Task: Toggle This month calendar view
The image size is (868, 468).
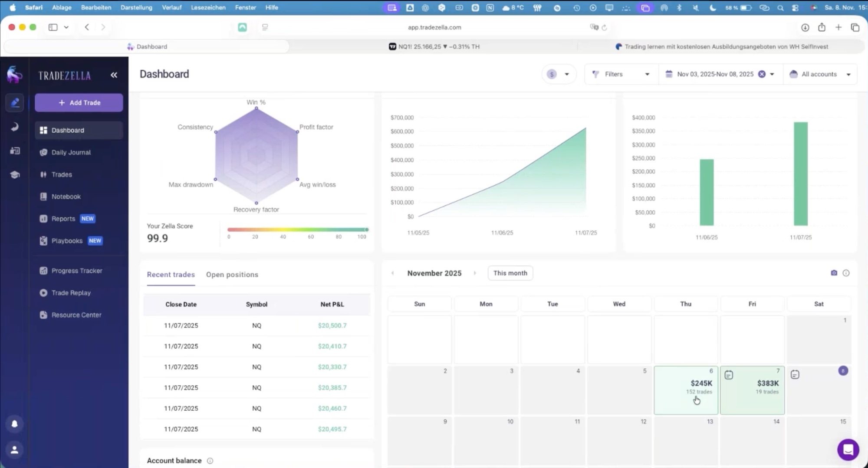Action: 510,273
